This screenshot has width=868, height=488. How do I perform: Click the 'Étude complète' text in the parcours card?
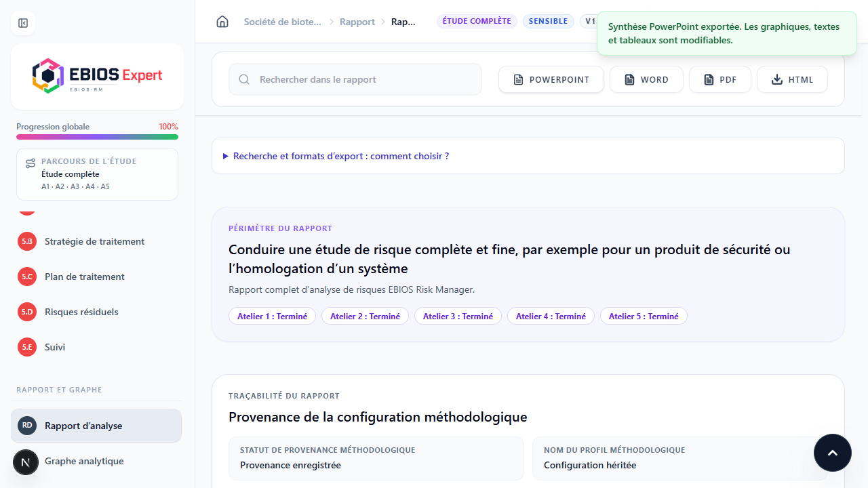point(71,174)
